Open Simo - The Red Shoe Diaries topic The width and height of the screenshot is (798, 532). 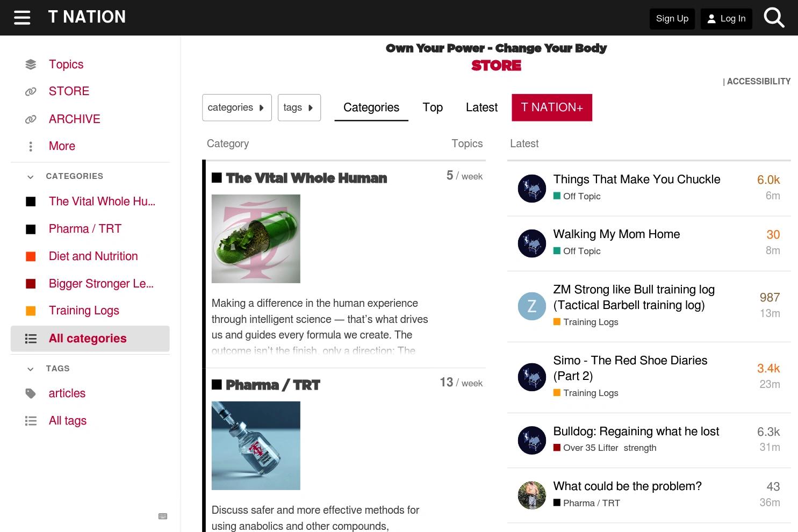point(630,368)
